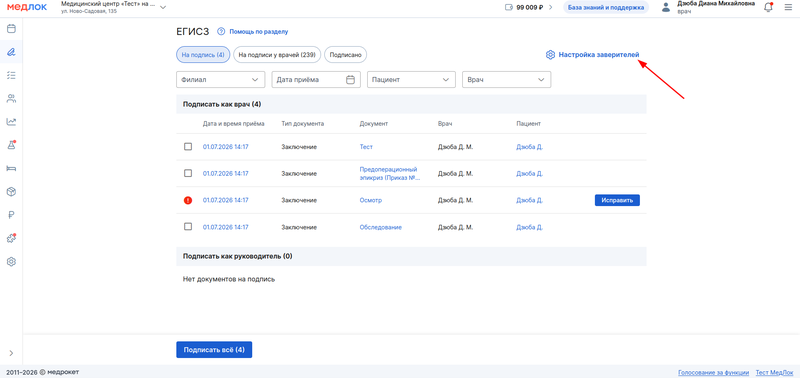The width and height of the screenshot is (800, 378).
Task: Click the Дата приёма input field
Action: 316,80
